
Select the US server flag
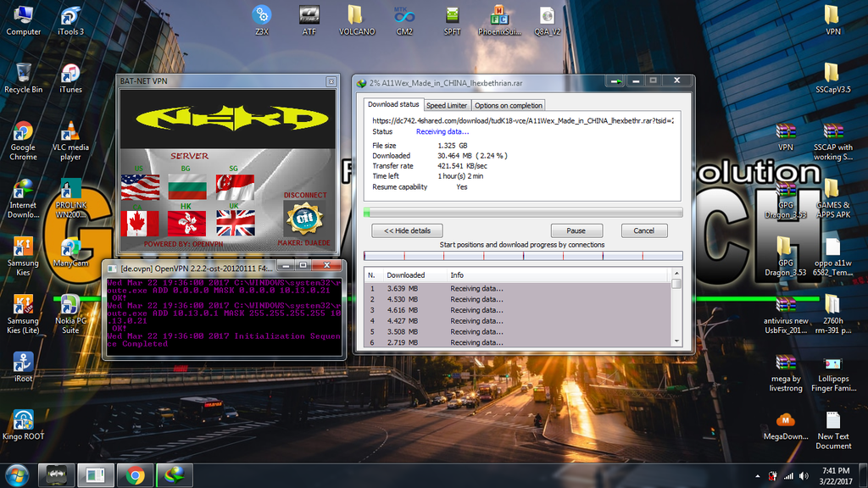(x=141, y=186)
